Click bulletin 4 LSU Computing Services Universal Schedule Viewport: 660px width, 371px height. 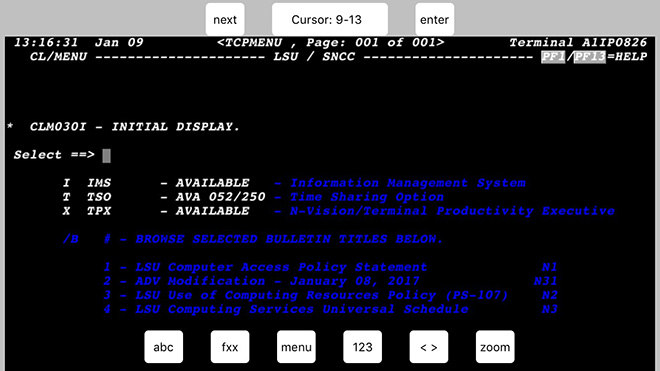coord(286,309)
